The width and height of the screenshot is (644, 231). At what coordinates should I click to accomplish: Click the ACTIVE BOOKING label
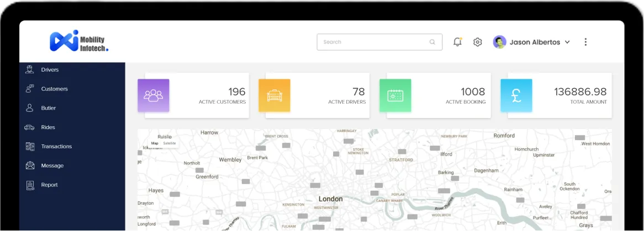466,102
